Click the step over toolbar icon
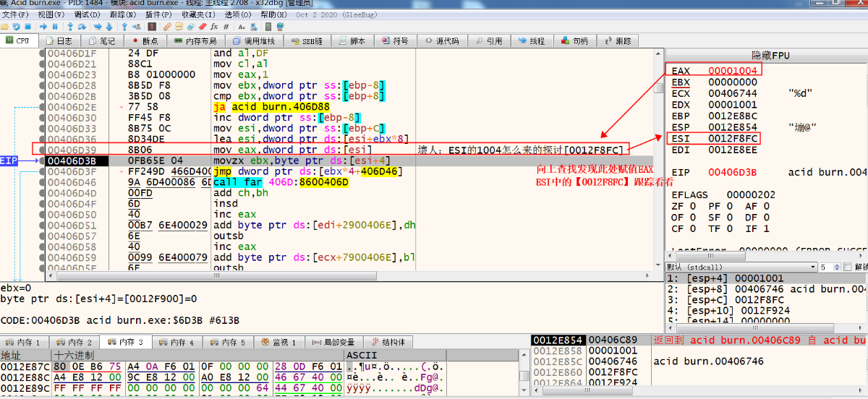This screenshot has height=399, width=868. (x=82, y=26)
